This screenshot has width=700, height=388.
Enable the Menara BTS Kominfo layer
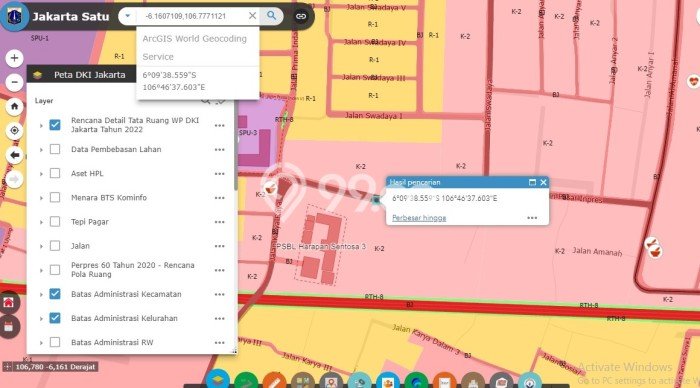(x=55, y=197)
